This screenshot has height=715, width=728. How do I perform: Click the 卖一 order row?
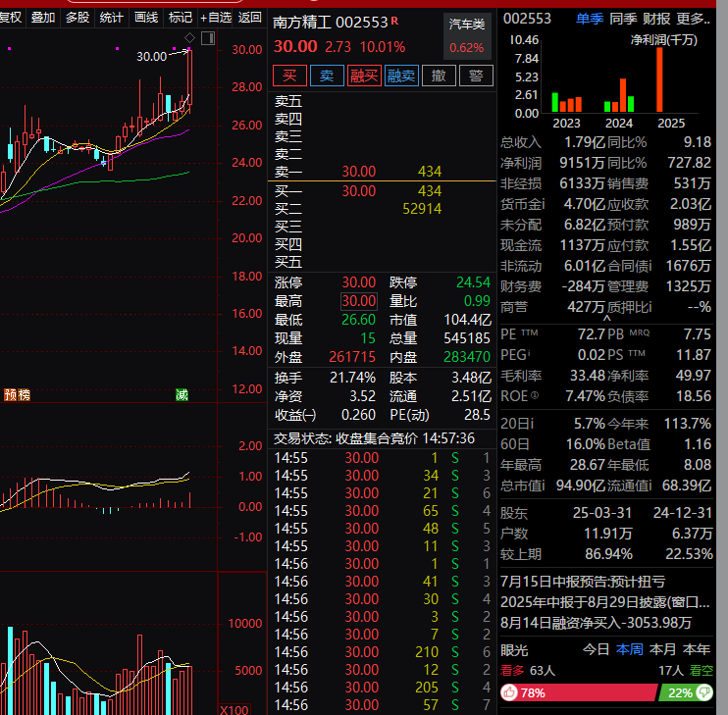pyautogui.click(x=382, y=172)
